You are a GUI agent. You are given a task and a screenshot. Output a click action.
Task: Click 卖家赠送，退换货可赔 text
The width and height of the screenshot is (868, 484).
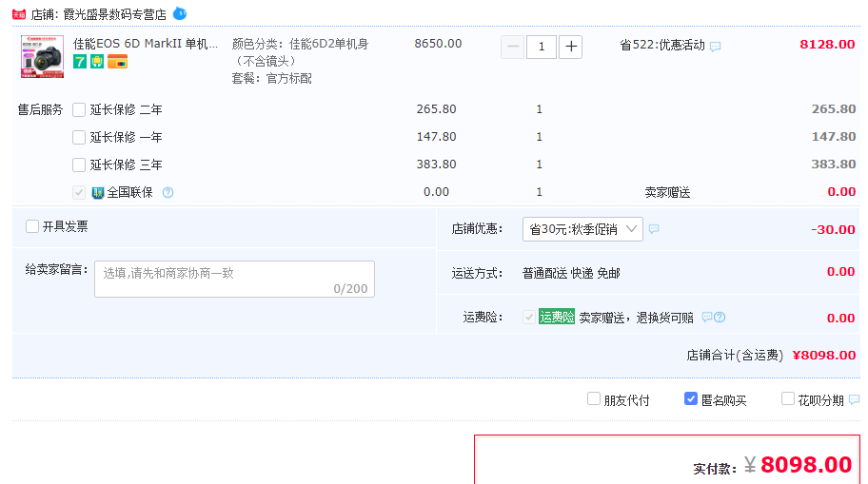click(636, 318)
